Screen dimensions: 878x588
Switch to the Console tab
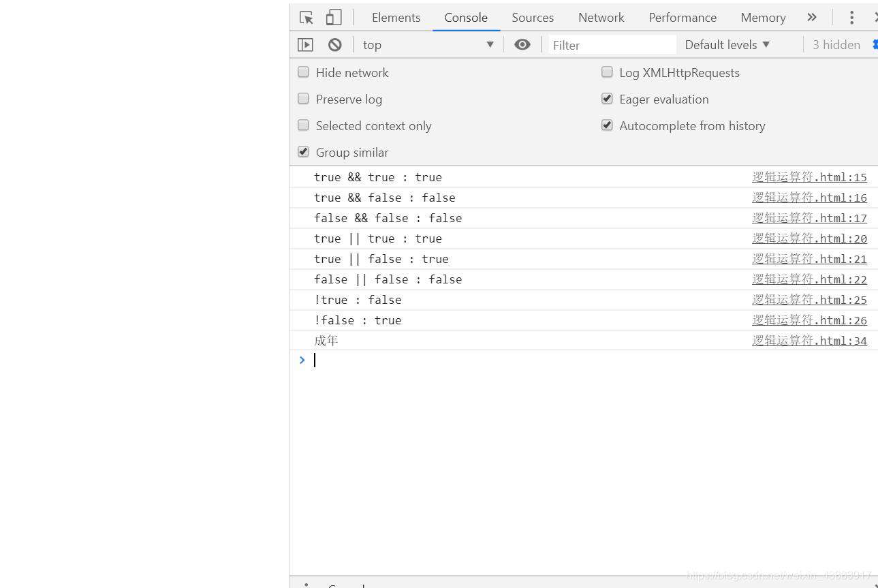pos(466,18)
